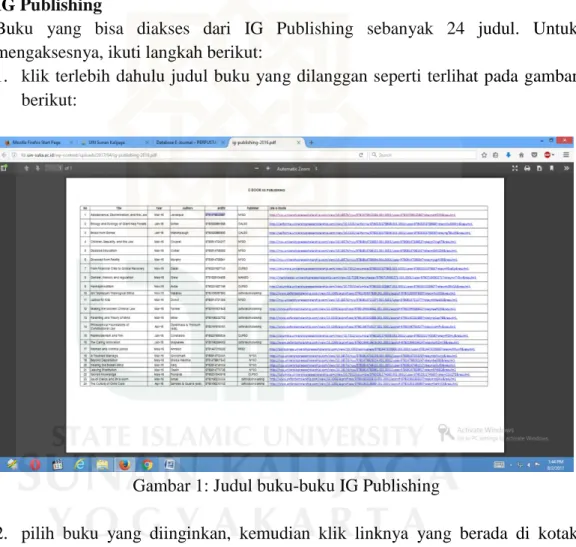Open File Explorer from the taskbar
Image resolution: width=576 pixels, height=547 pixels.
tap(102, 465)
